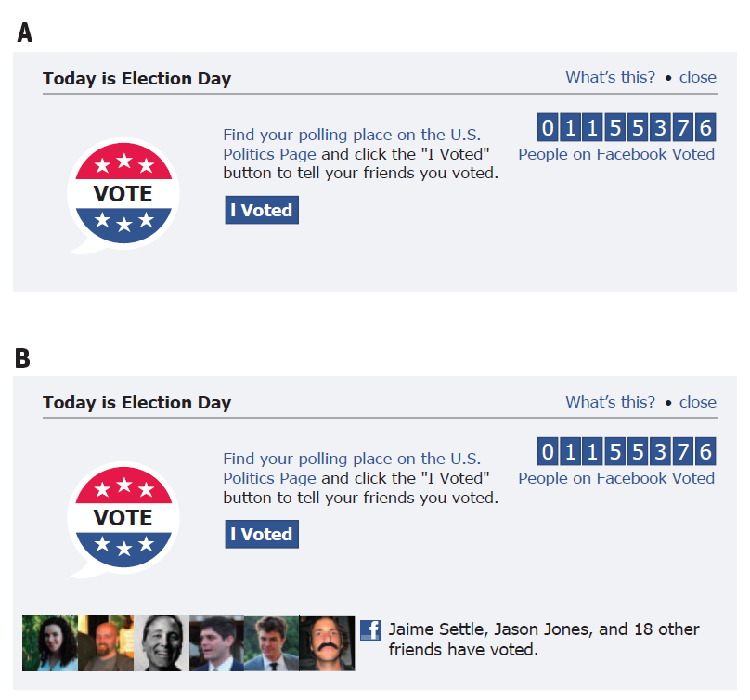Click the Facebook logo beside friends text
750x700 pixels.
coord(370,630)
